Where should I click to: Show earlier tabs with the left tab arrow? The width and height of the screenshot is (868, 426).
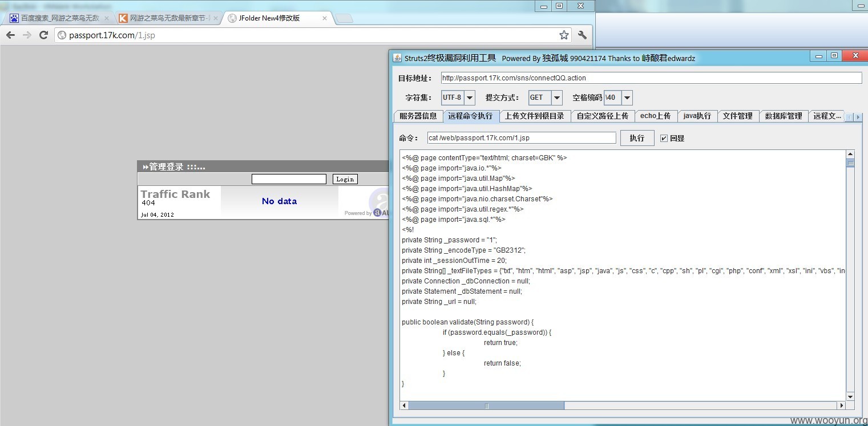point(849,117)
